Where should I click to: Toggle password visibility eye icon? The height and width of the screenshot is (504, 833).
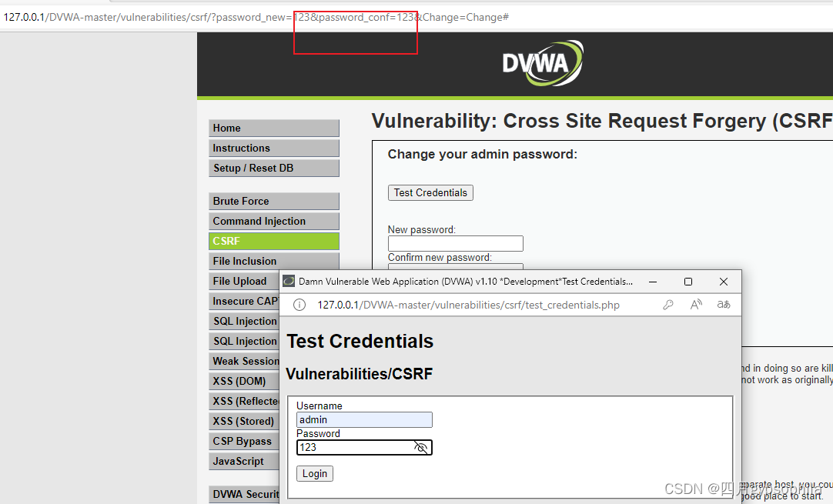click(421, 447)
